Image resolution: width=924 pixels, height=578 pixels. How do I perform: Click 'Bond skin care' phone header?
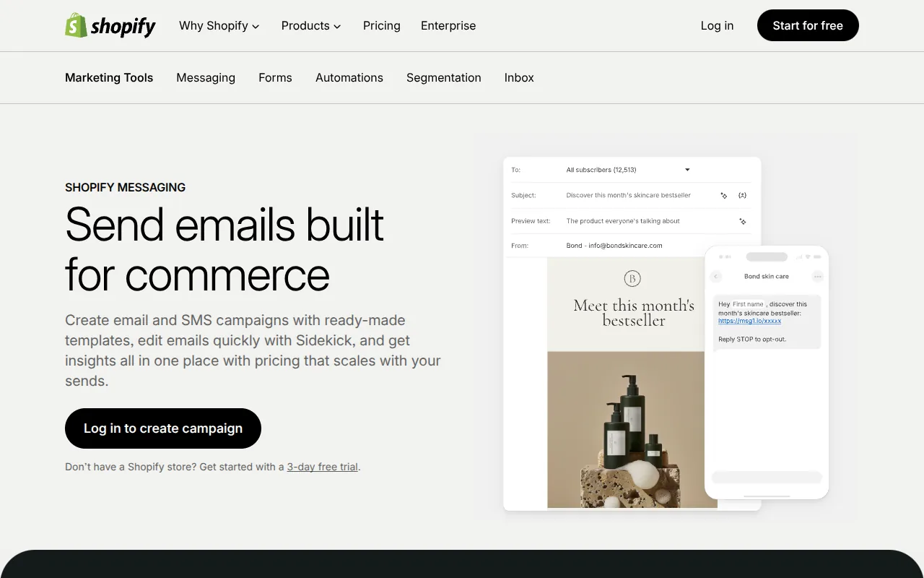click(x=767, y=276)
